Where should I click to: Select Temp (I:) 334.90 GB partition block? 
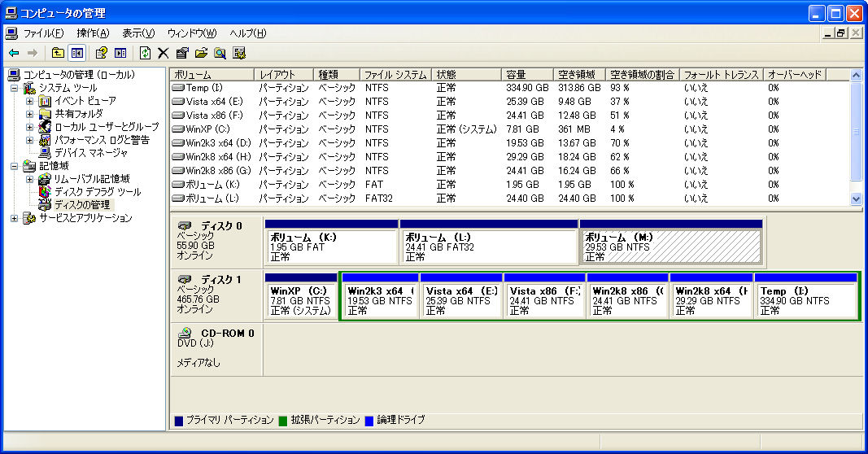click(x=806, y=296)
